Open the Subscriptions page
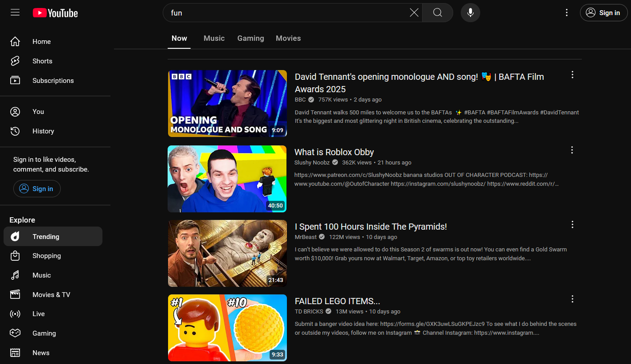The image size is (631, 364). pos(53,80)
